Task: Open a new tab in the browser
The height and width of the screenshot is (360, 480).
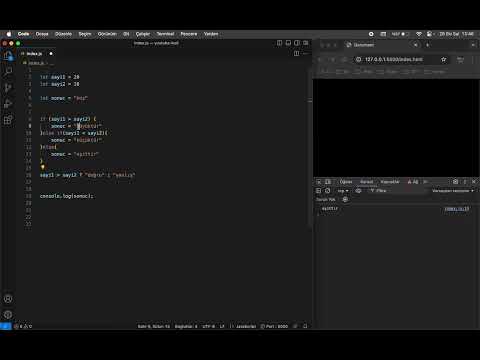Action: point(427,45)
